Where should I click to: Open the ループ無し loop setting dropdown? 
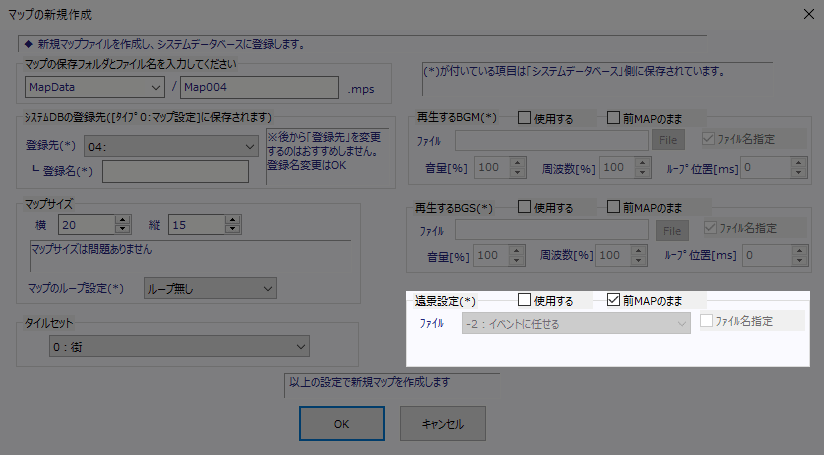[210, 288]
